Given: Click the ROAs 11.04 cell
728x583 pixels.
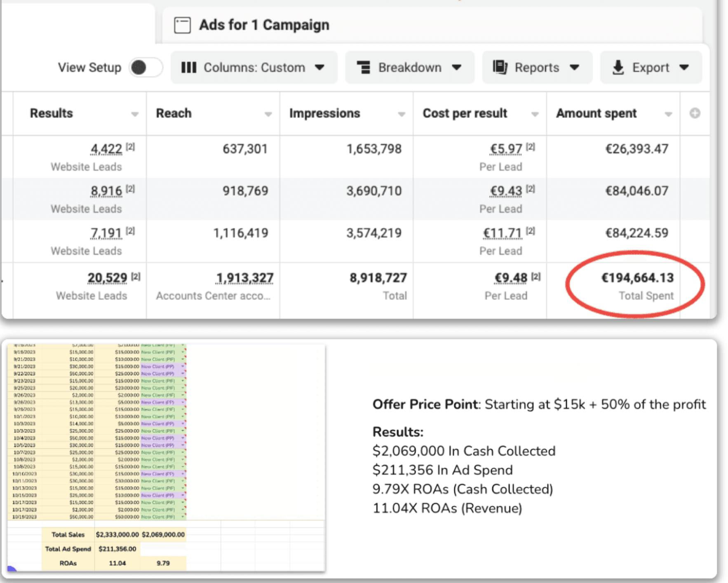Looking at the screenshot, I should [117, 564].
